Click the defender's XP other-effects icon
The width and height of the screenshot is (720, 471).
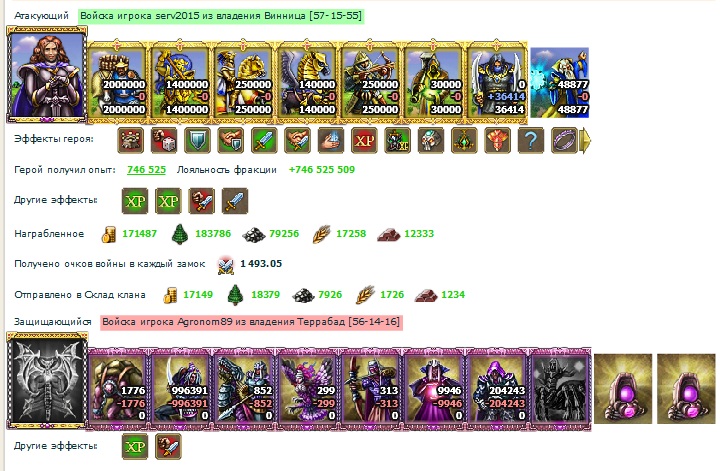[135, 446]
